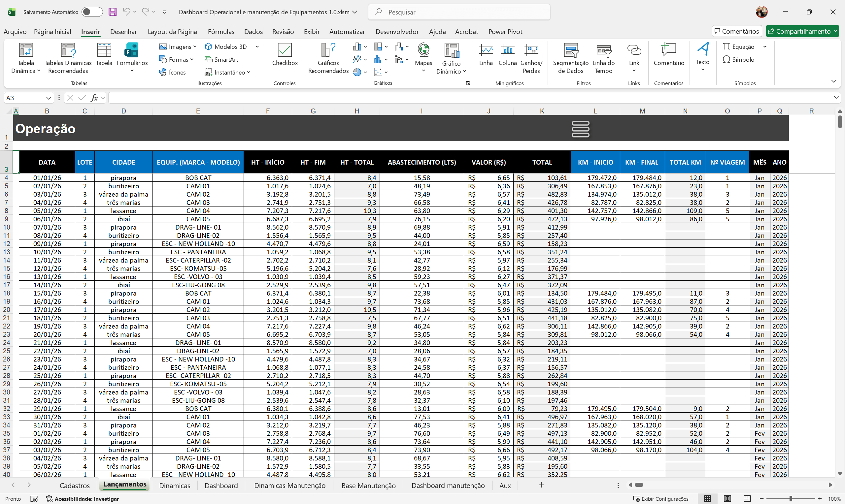
Task: Click the Save disk icon
Action: pyautogui.click(x=113, y=12)
